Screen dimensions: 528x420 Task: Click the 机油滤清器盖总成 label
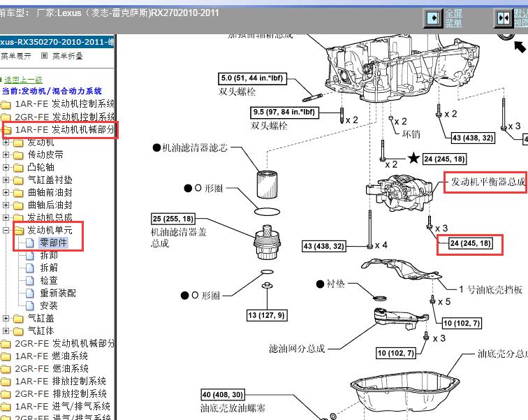point(179,238)
